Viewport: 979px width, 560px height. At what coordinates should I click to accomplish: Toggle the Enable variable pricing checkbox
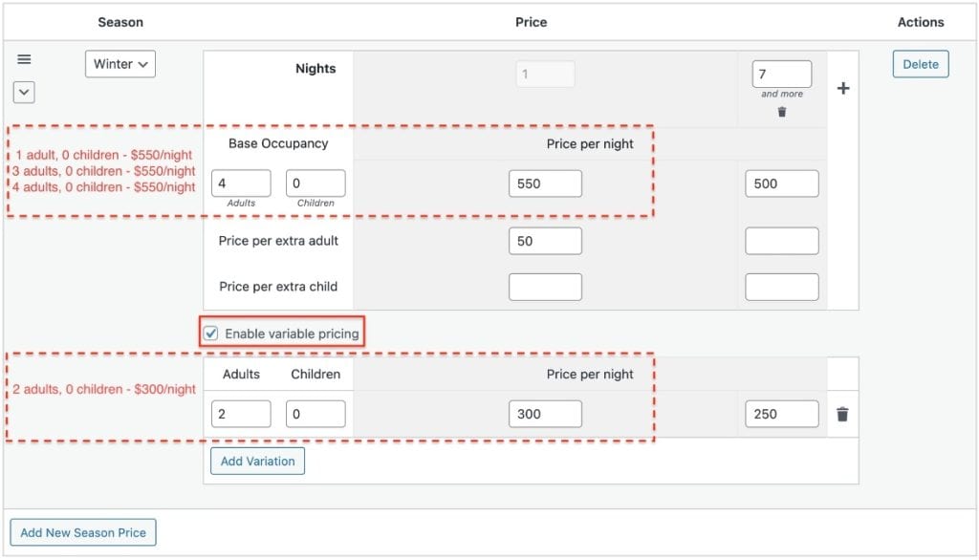(x=211, y=334)
